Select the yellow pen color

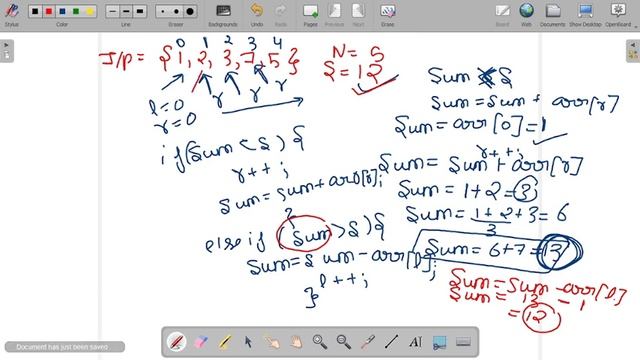[90, 11]
